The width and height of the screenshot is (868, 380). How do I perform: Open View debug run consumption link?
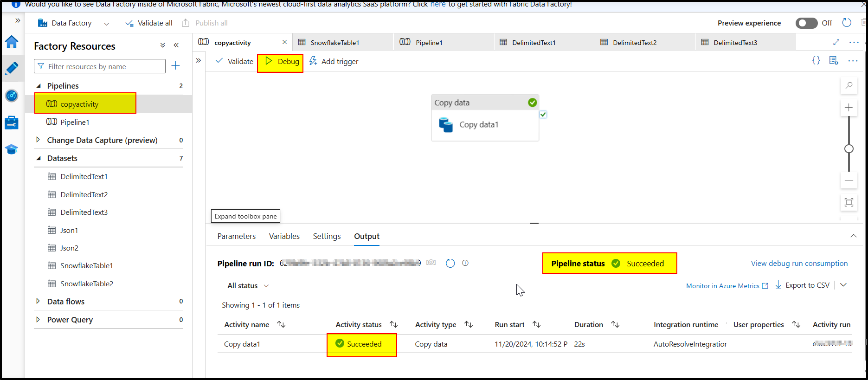(799, 263)
